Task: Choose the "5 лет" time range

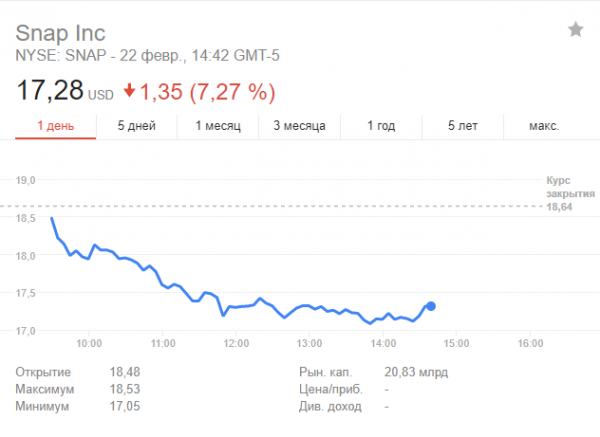Action: (x=462, y=126)
